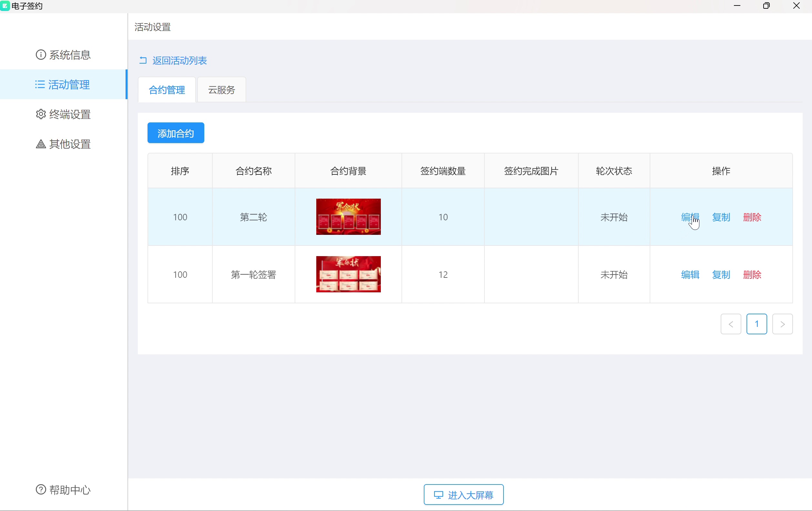The width and height of the screenshot is (812, 511).
Task: Select 活动管理 in the sidebar
Action: (x=63, y=84)
